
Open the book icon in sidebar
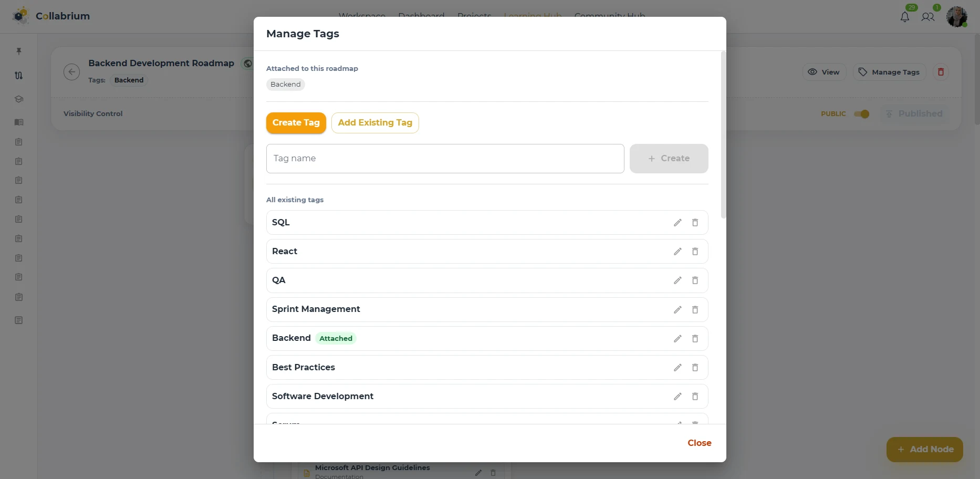coord(19,122)
